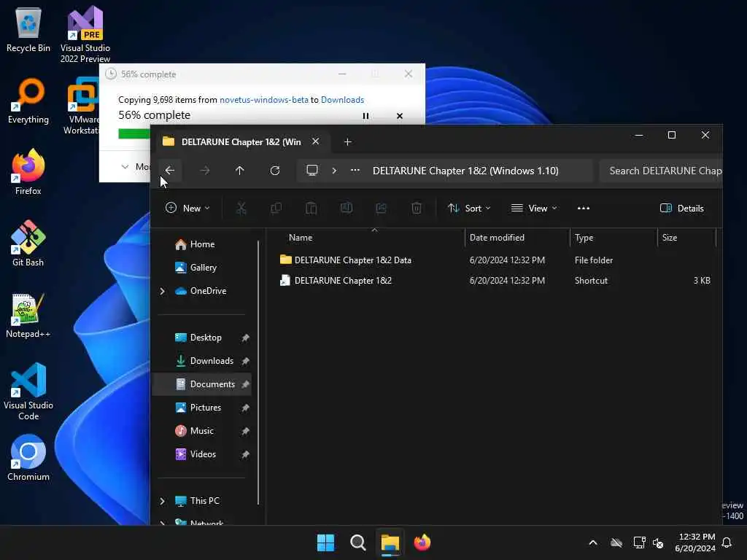The width and height of the screenshot is (747, 560).
Task: Open Home in navigation pane
Action: point(202,244)
